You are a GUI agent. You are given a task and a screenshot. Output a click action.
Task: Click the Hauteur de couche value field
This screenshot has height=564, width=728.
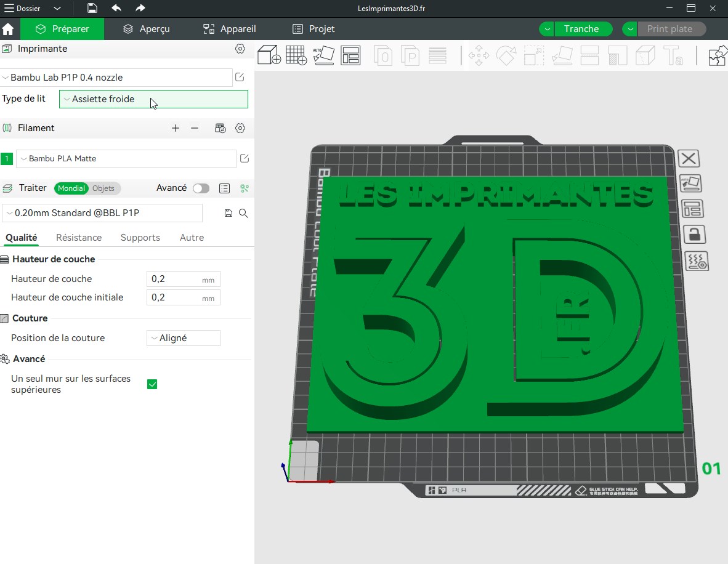(x=184, y=279)
